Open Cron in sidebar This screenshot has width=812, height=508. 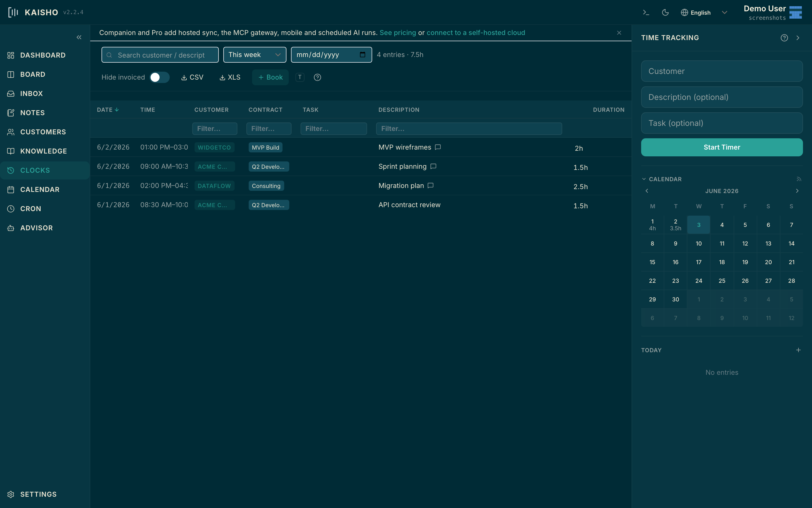(45, 209)
